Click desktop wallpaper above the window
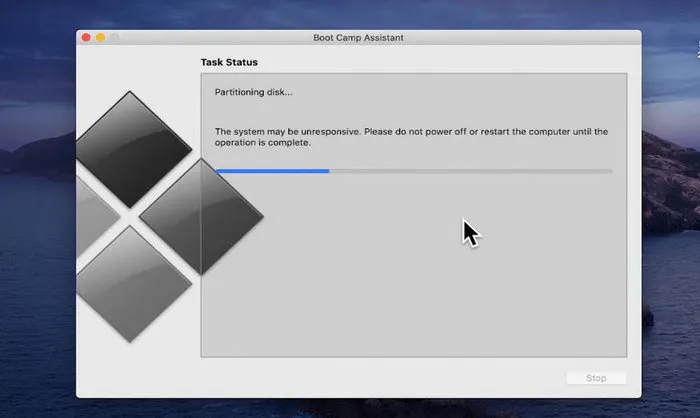This screenshot has width=700, height=418. click(350, 12)
